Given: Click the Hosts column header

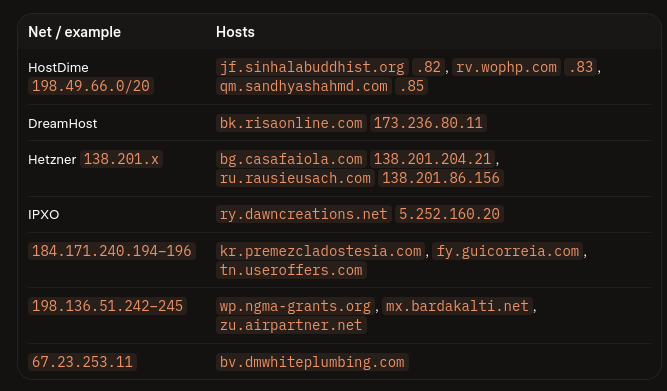Looking at the screenshot, I should click(235, 32).
